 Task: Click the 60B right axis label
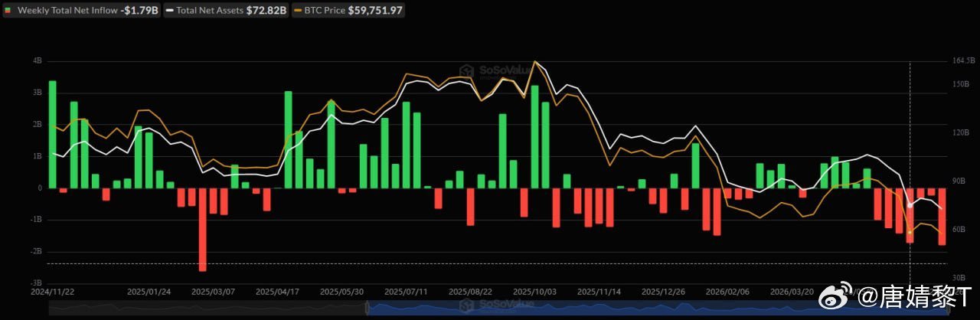point(959,230)
